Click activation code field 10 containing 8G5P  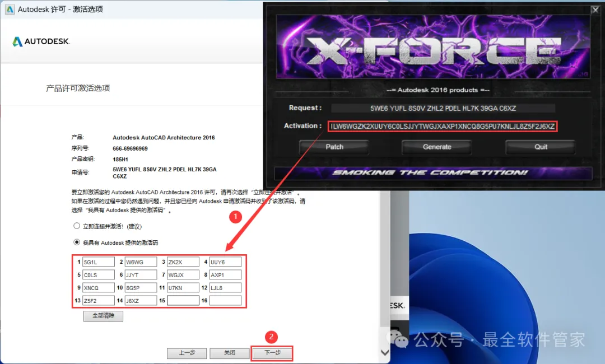pos(141,288)
